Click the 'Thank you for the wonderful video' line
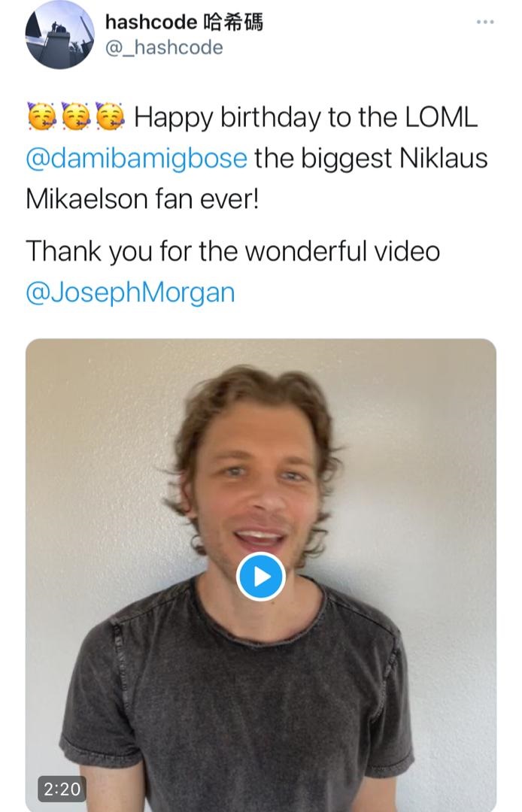The width and height of the screenshot is (522, 812). (x=232, y=251)
